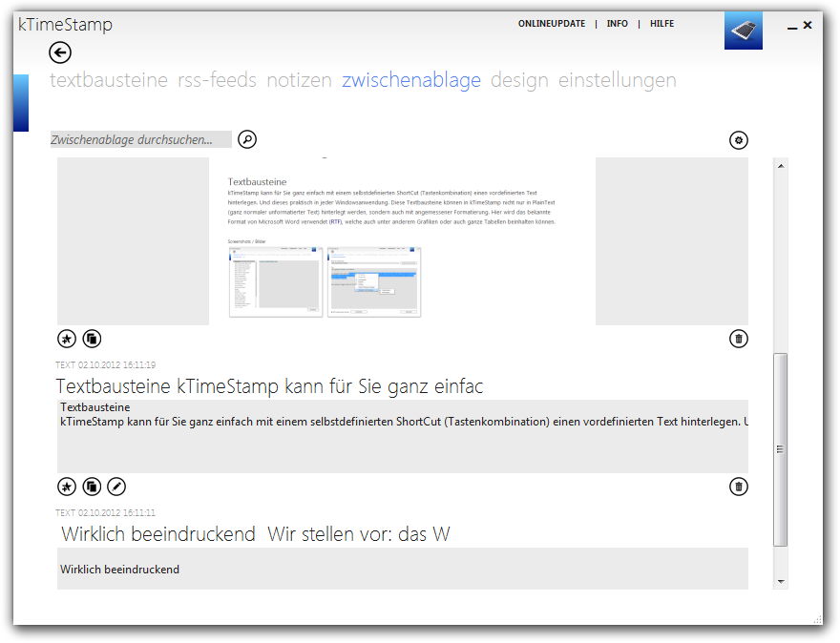This screenshot has height=643, width=840.
Task: Click the kTimeStamp logo icon
Action: [x=743, y=31]
